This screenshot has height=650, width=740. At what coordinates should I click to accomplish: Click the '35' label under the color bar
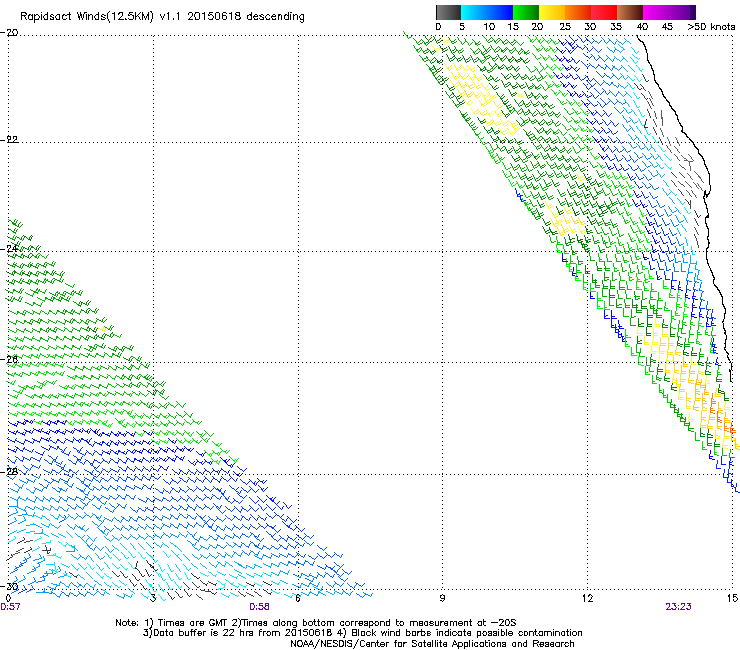click(x=616, y=27)
